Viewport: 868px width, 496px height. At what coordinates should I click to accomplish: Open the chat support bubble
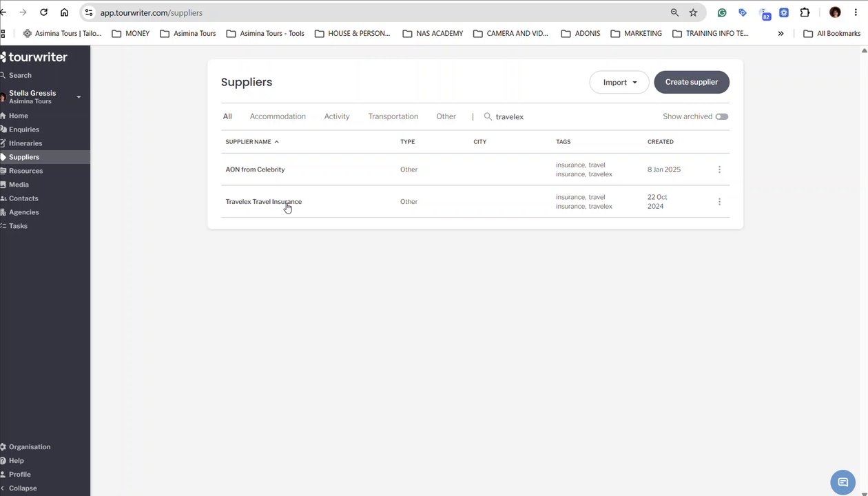pos(843,482)
